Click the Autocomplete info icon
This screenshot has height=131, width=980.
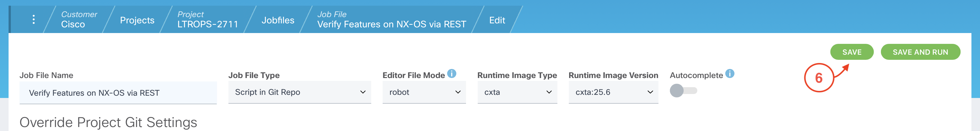point(730,74)
